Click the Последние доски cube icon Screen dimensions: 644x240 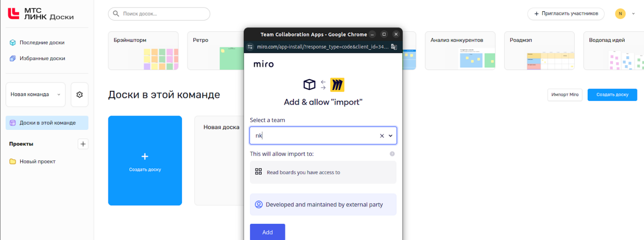13,43
